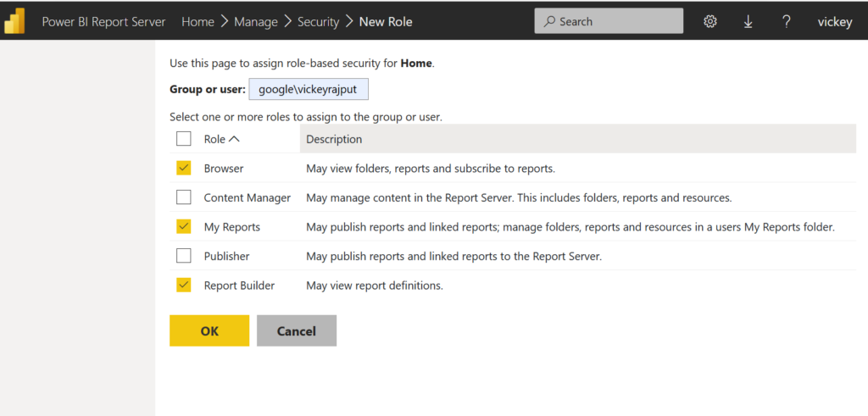Image resolution: width=868 pixels, height=416 pixels.
Task: Open the download arrow menu
Action: point(748,21)
